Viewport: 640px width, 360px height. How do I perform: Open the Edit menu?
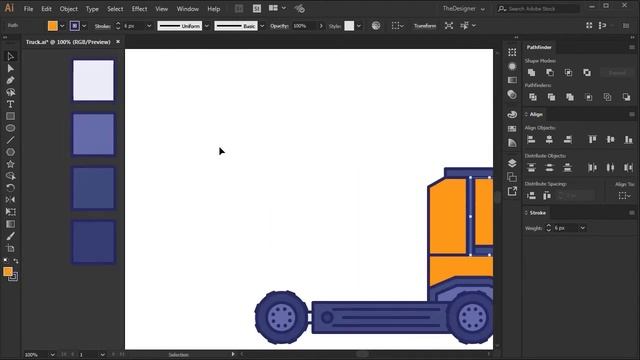coord(46,9)
